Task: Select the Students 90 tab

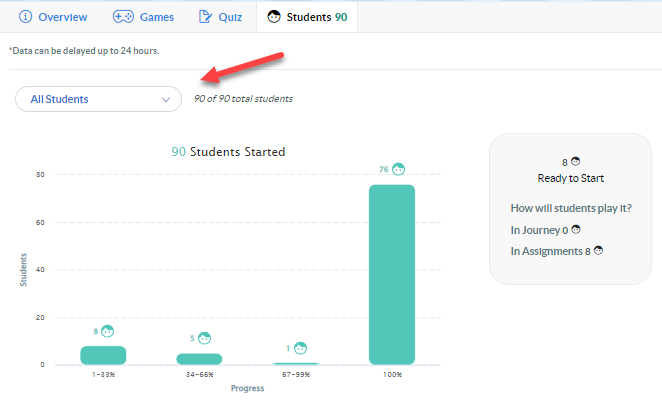Action: (x=307, y=17)
